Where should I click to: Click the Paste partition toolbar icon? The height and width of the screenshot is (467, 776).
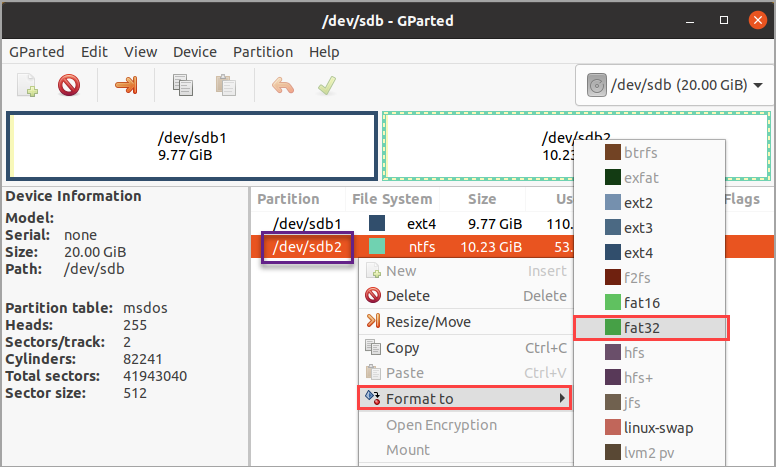(x=226, y=85)
